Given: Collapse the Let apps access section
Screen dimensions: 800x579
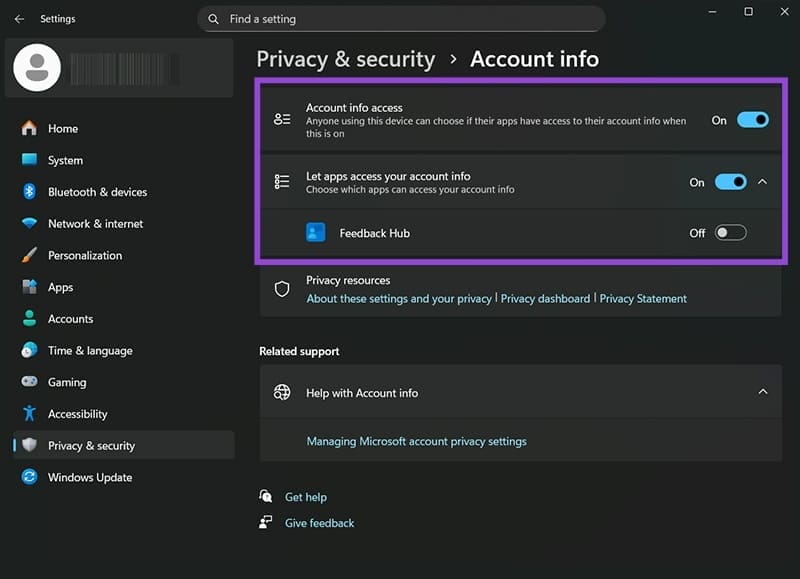Looking at the screenshot, I should point(762,182).
